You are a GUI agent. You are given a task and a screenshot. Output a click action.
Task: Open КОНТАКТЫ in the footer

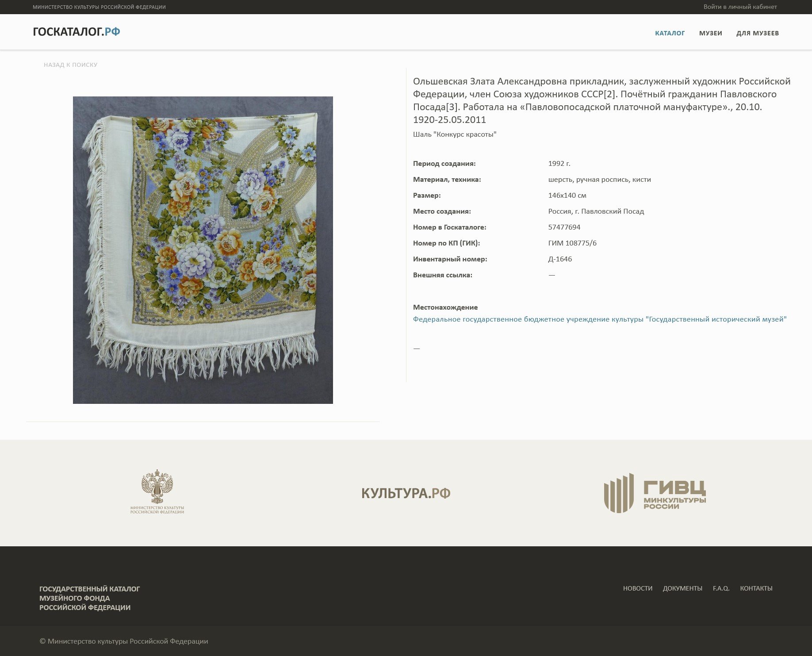point(756,588)
